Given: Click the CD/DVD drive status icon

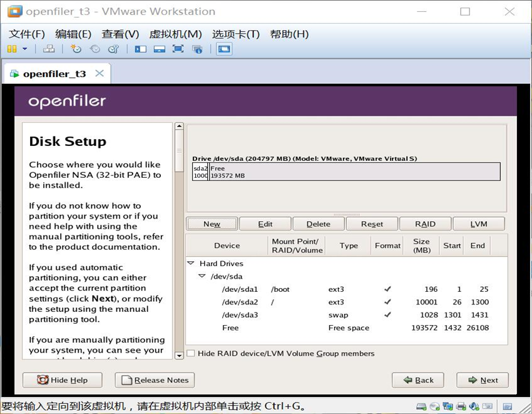Looking at the screenshot, I should coord(434,406).
